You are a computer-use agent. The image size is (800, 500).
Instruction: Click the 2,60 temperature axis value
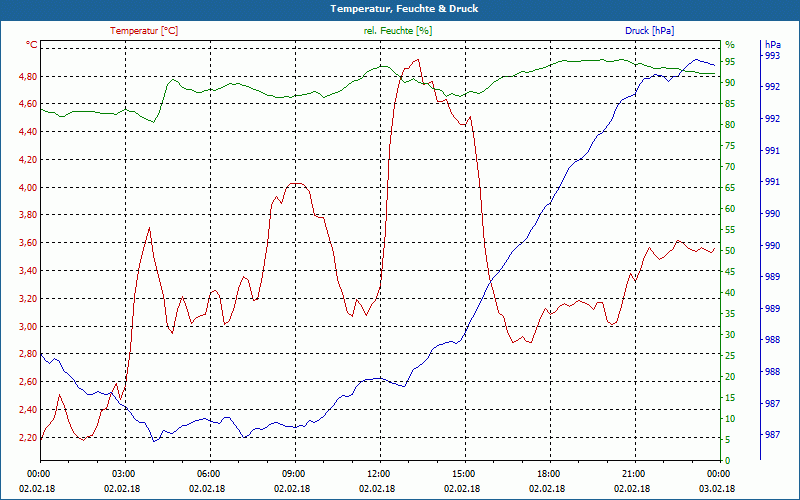tap(28, 382)
